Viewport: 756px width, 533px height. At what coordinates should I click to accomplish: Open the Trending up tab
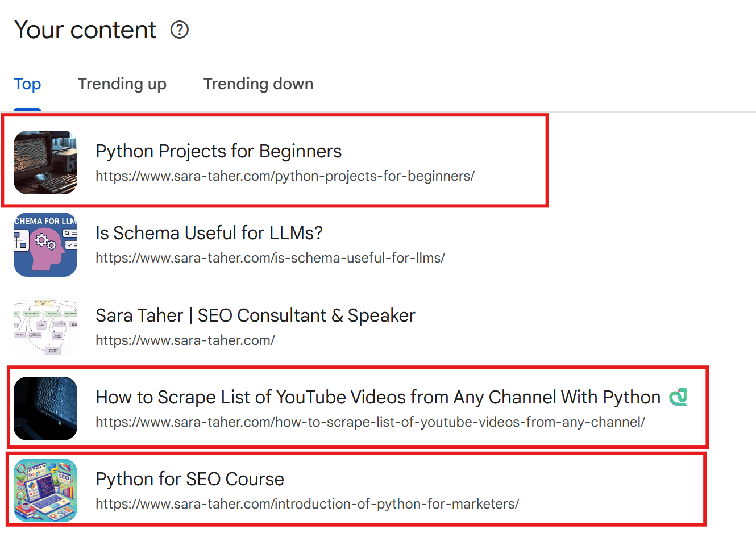pos(122,84)
